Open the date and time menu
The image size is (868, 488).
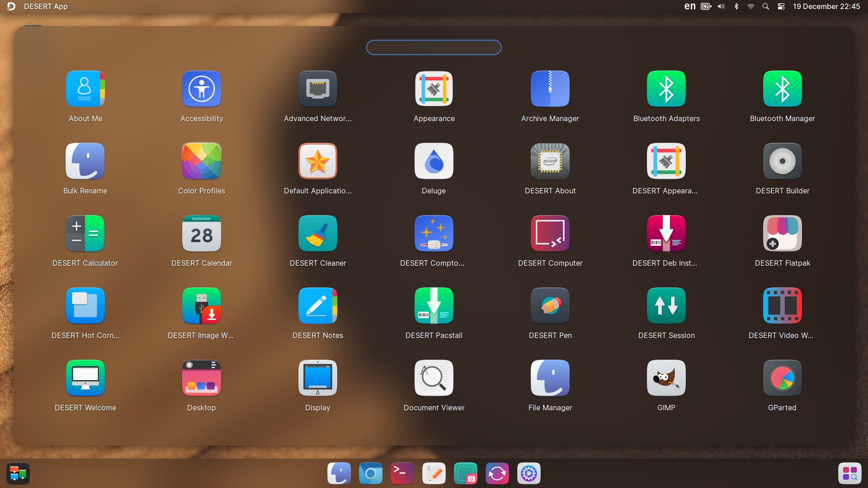[826, 6]
